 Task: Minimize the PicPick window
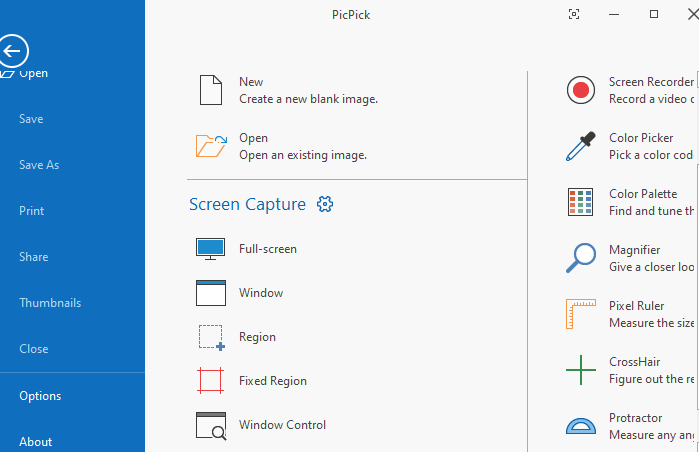614,14
